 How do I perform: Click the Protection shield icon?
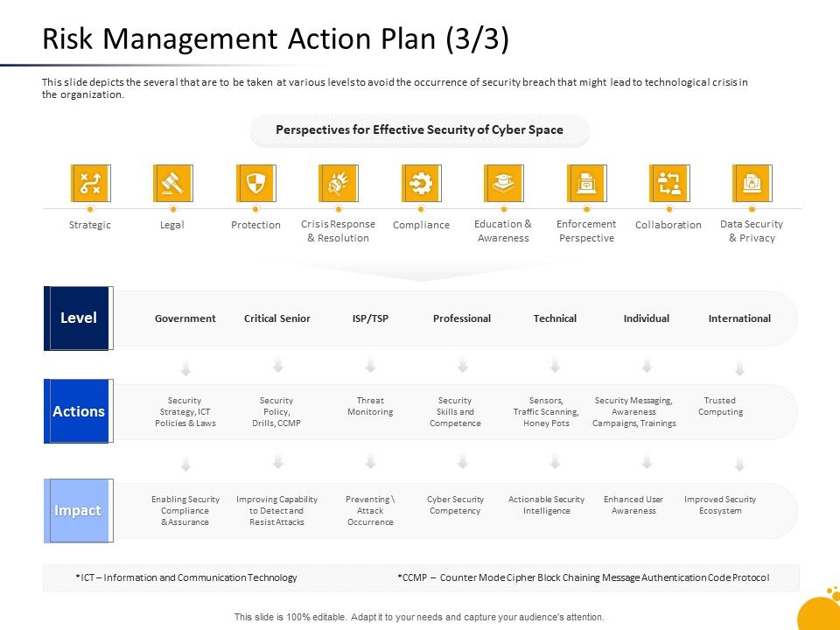pyautogui.click(x=256, y=183)
